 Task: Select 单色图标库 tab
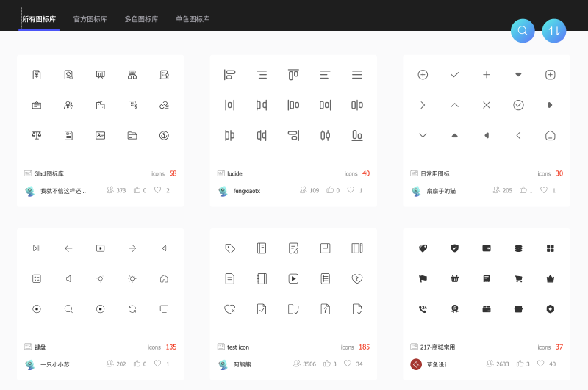click(193, 19)
